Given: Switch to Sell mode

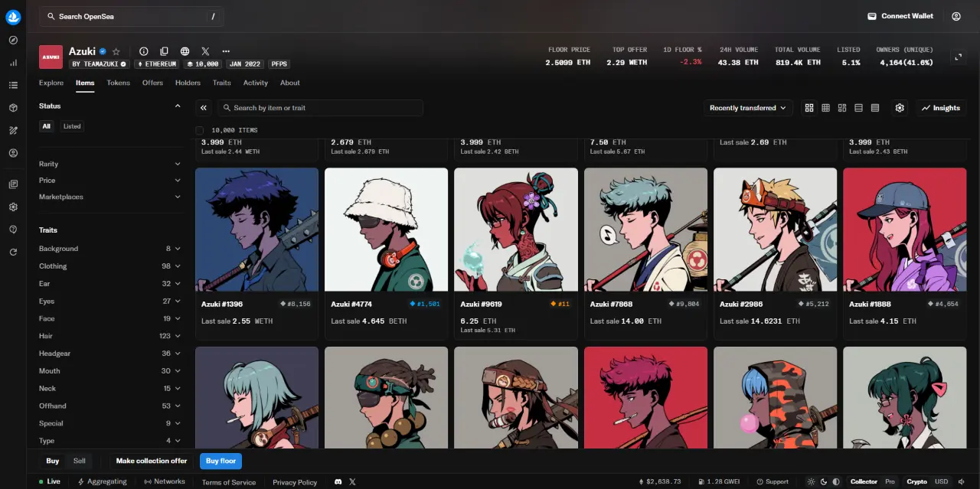Looking at the screenshot, I should point(80,461).
